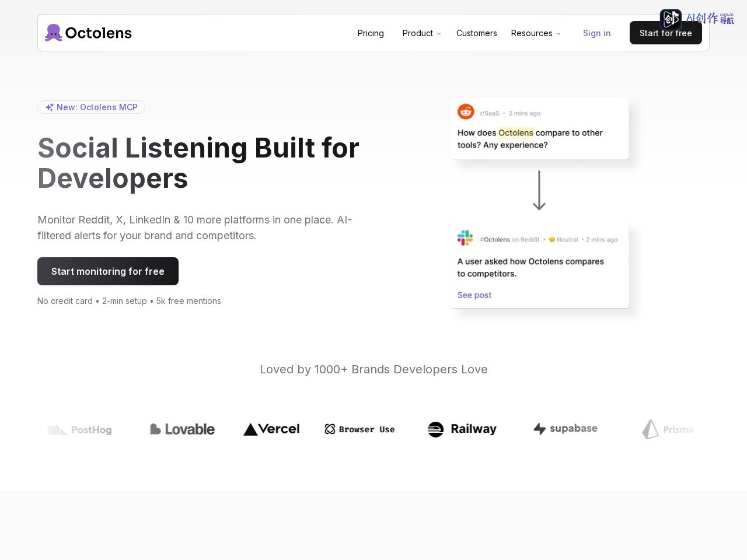Click Start monitoring for free button

(108, 271)
